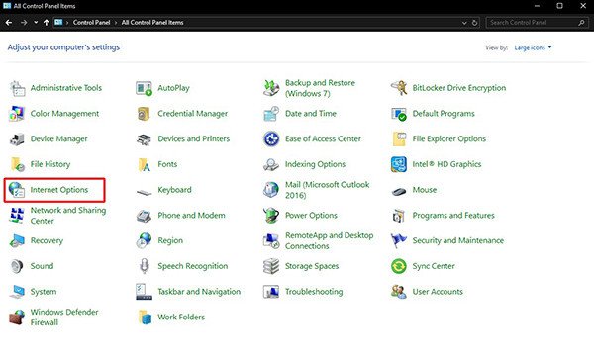Click RemoteApp and Desktop Connections icon

pos(271,241)
